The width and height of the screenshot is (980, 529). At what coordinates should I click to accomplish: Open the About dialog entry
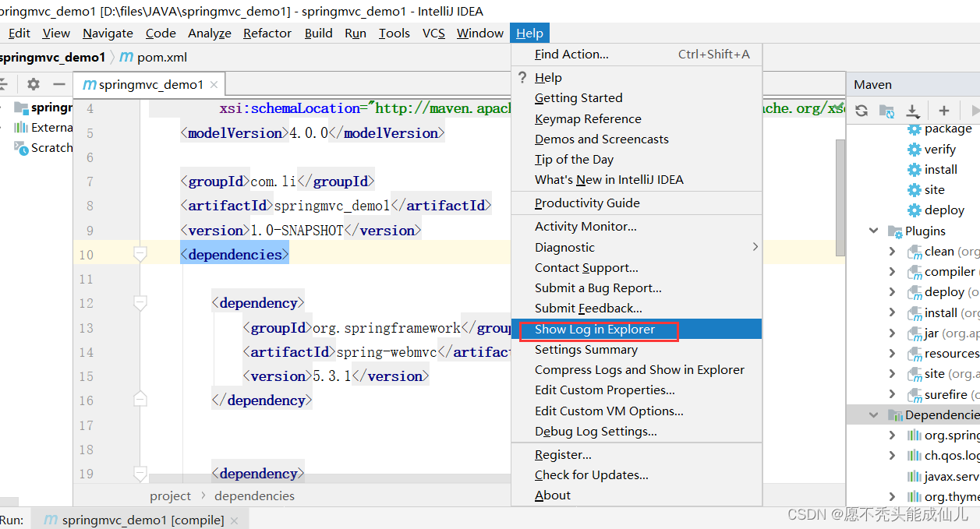[636, 495]
